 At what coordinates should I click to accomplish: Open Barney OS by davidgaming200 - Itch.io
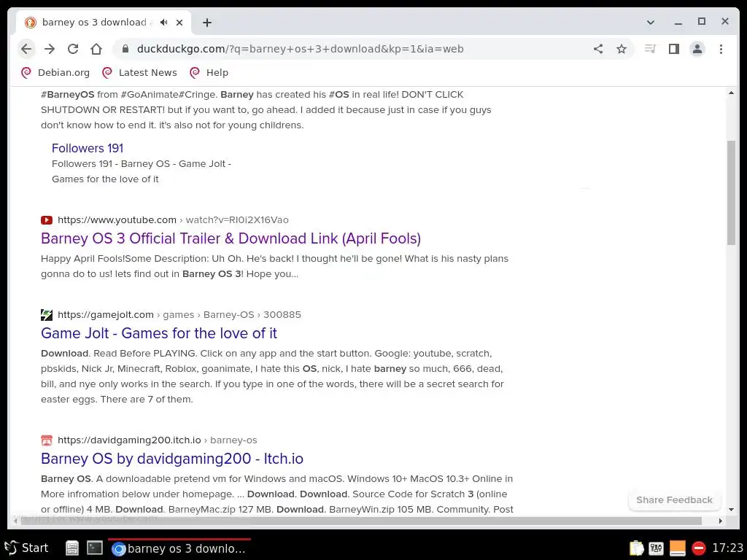[172, 458]
